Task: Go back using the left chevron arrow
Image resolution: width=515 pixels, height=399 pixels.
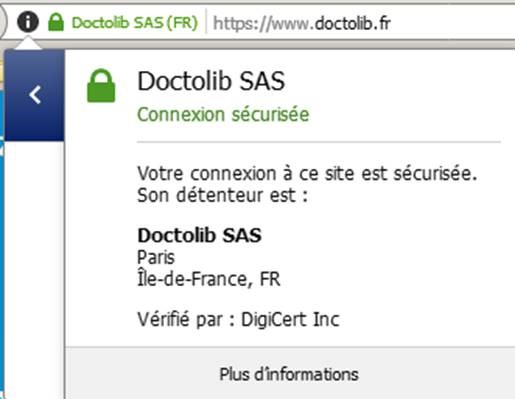Action: pyautogui.click(x=35, y=95)
